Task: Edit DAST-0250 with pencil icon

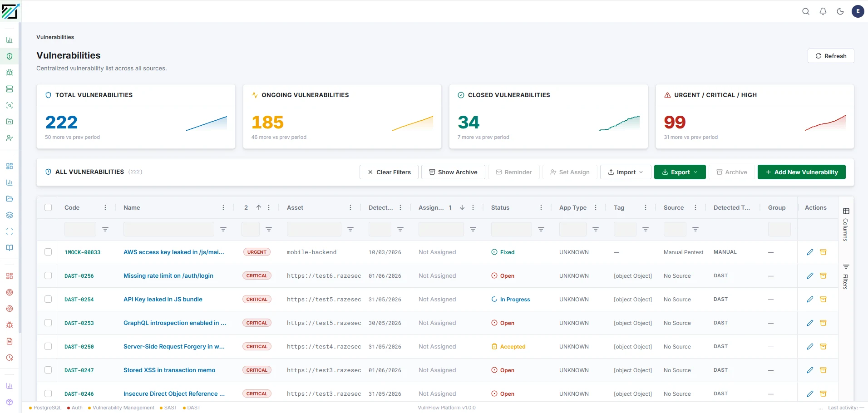Action: (810, 346)
